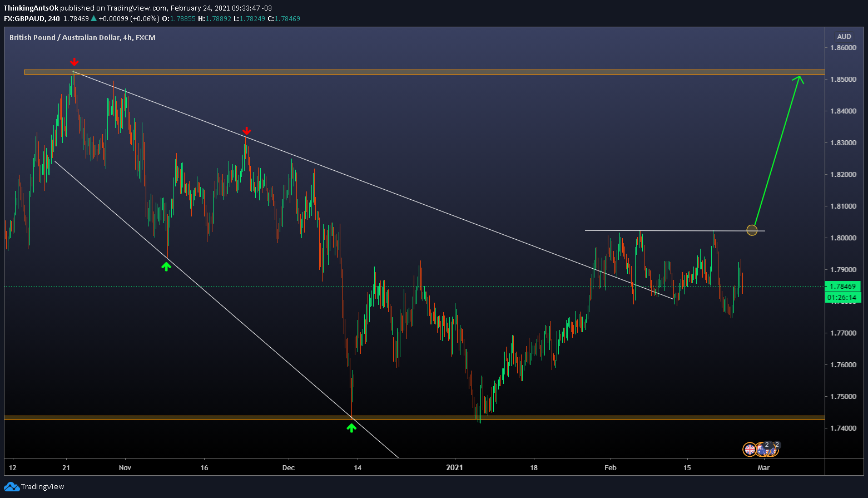The height and width of the screenshot is (498, 868).
Task: Open the UK flag economic event icon
Action: [750, 449]
